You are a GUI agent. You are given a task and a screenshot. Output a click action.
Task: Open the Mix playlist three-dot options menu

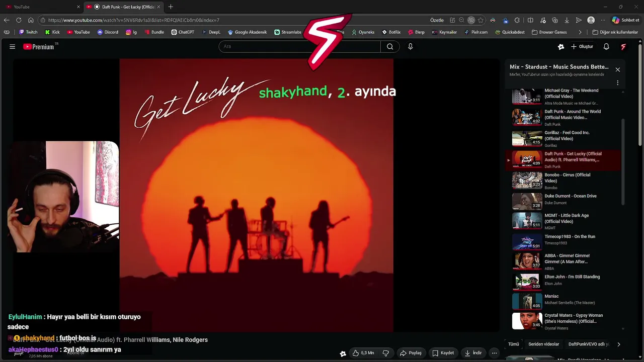[x=617, y=83]
